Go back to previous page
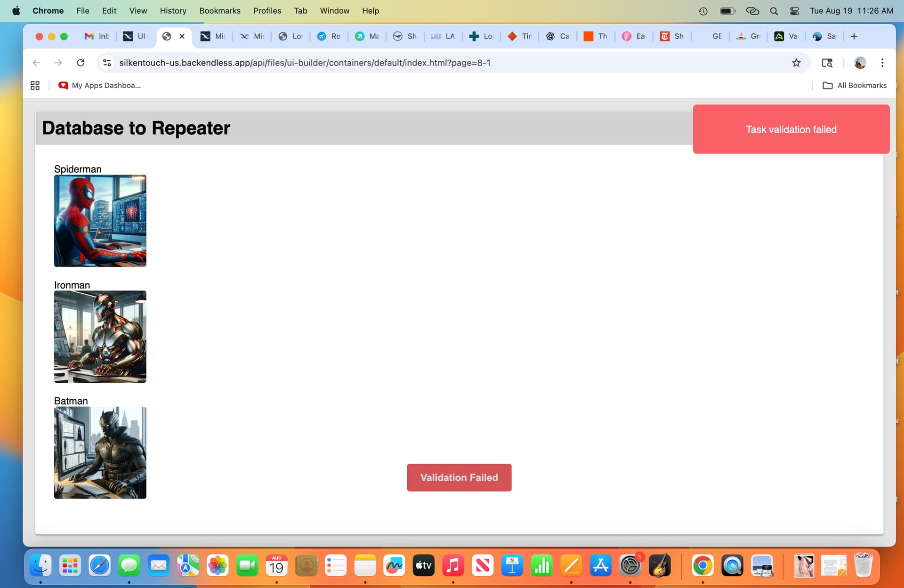904x588 pixels. pyautogui.click(x=36, y=63)
